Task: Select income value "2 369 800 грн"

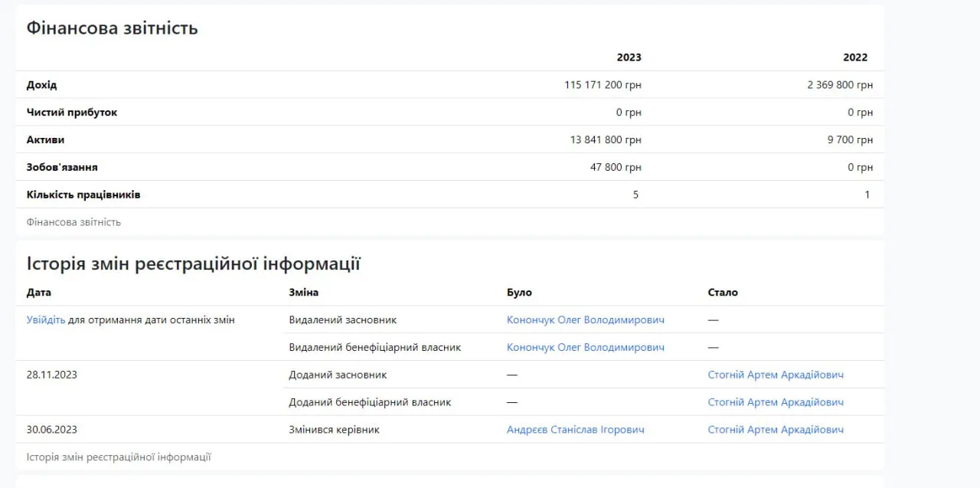Action: point(840,85)
